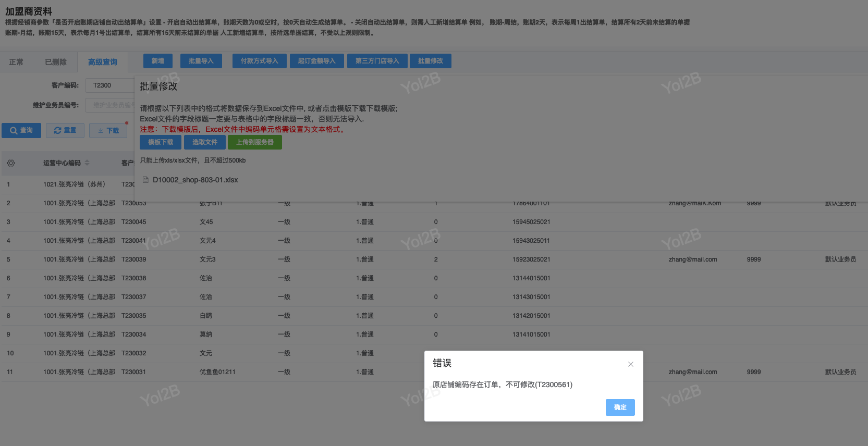Click 1021.张亮冷链（苏州） in row 1
The image size is (868, 446).
point(74,184)
